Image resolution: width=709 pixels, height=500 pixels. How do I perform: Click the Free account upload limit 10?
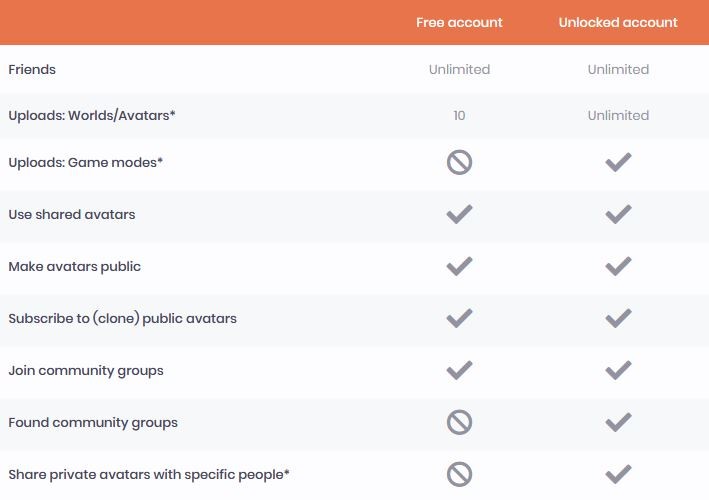click(x=459, y=116)
